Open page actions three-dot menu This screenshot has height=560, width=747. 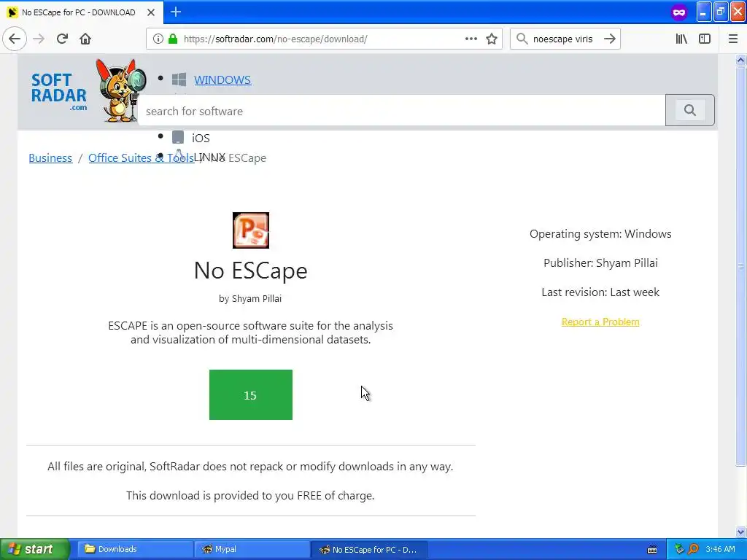(471, 39)
